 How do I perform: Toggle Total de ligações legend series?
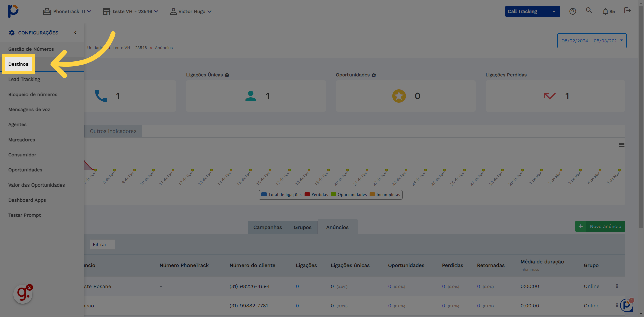281,195
